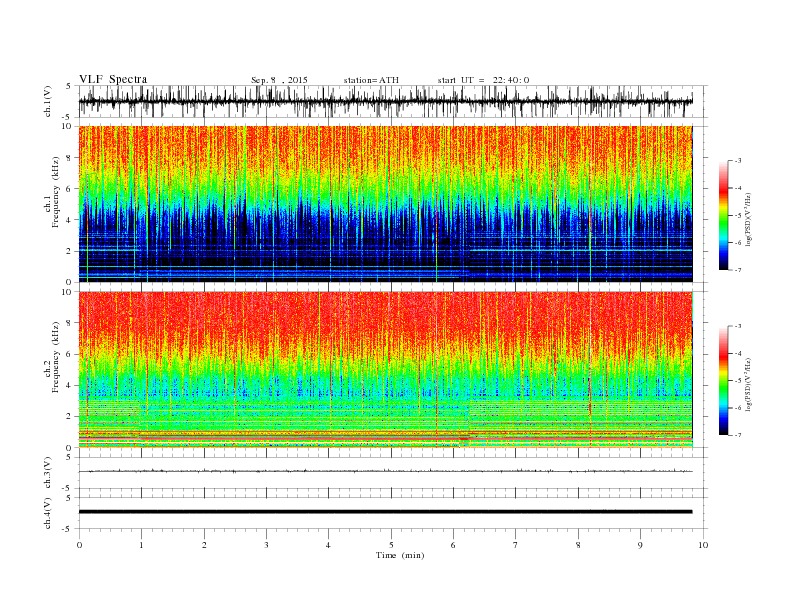Click the "8" frequency tick of ch.2 spectrogram
The height and width of the screenshot is (612, 792).
[x=70, y=323]
